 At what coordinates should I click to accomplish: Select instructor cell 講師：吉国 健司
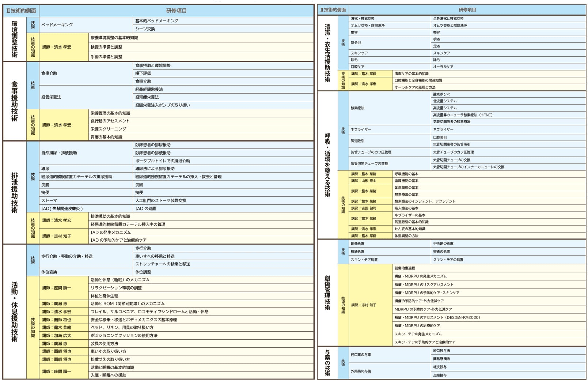click(364, 208)
